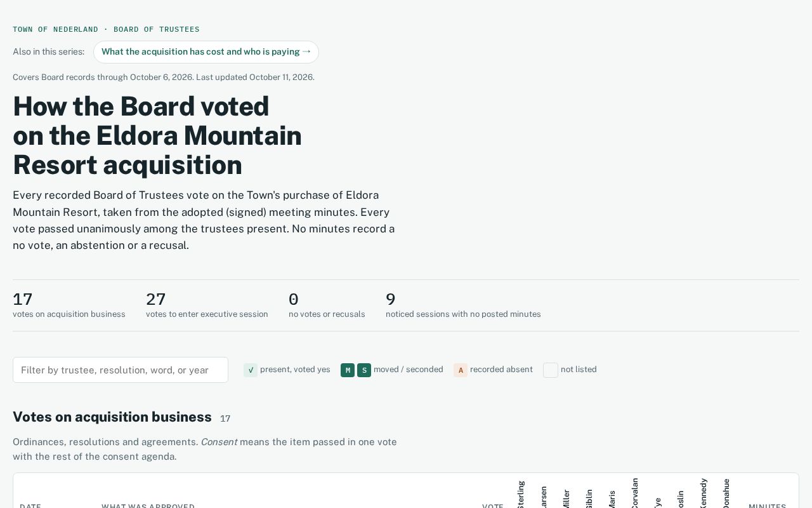Click the Miller trustee column header
The height and width of the screenshot is (508, 812).
tap(566, 498)
